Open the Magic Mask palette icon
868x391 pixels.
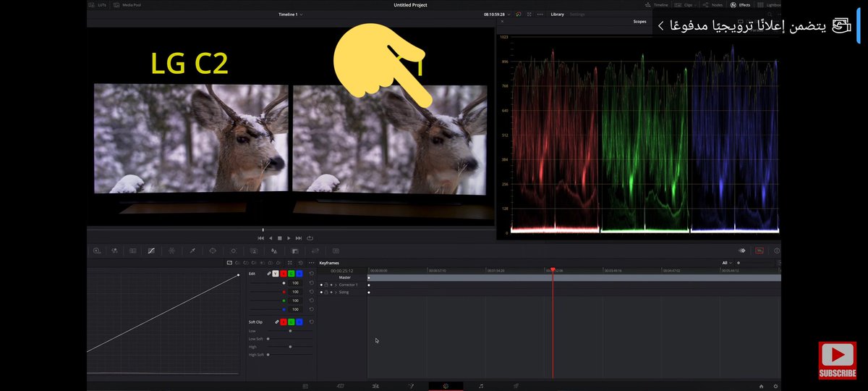(254, 251)
